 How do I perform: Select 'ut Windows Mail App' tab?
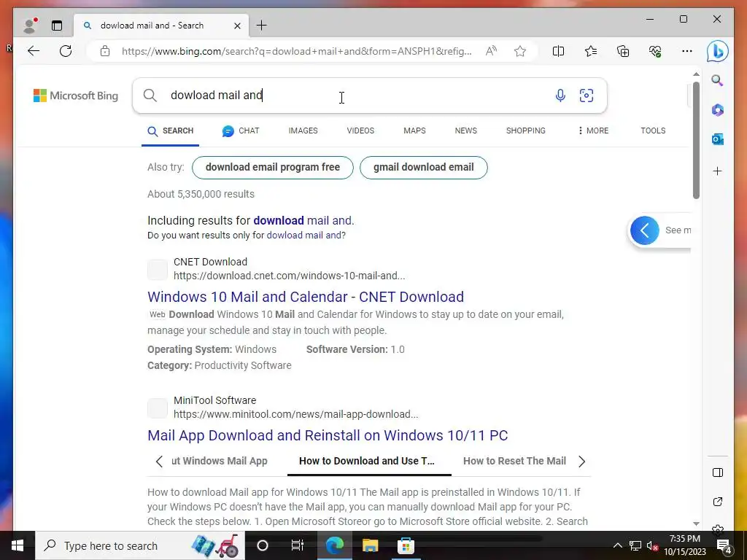(x=219, y=461)
